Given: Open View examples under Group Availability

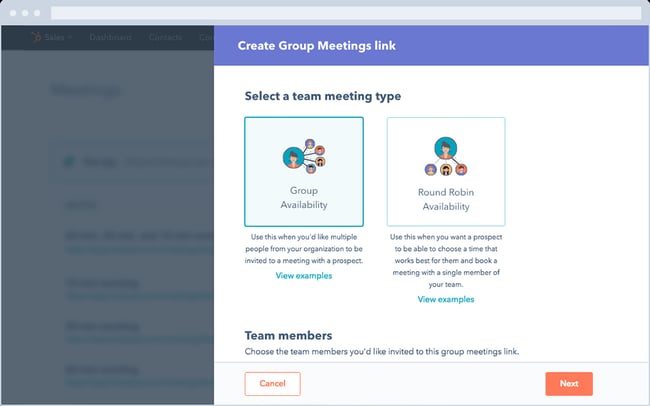Looking at the screenshot, I should (304, 275).
